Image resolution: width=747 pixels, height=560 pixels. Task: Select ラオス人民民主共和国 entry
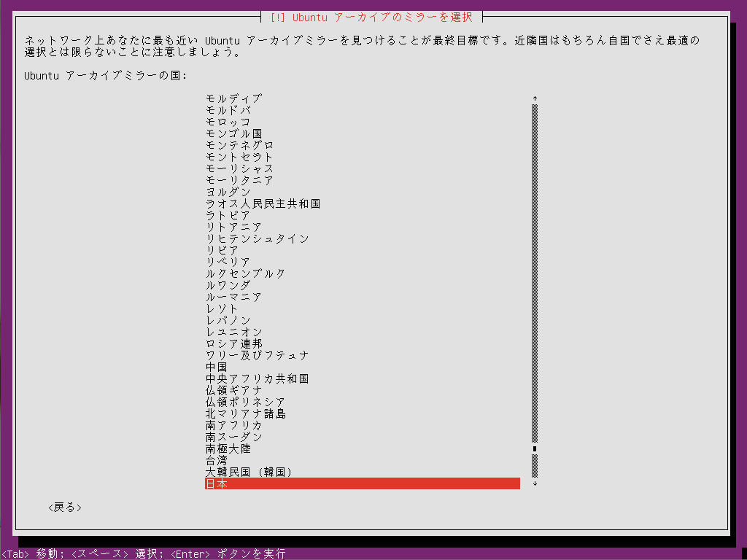tap(263, 204)
